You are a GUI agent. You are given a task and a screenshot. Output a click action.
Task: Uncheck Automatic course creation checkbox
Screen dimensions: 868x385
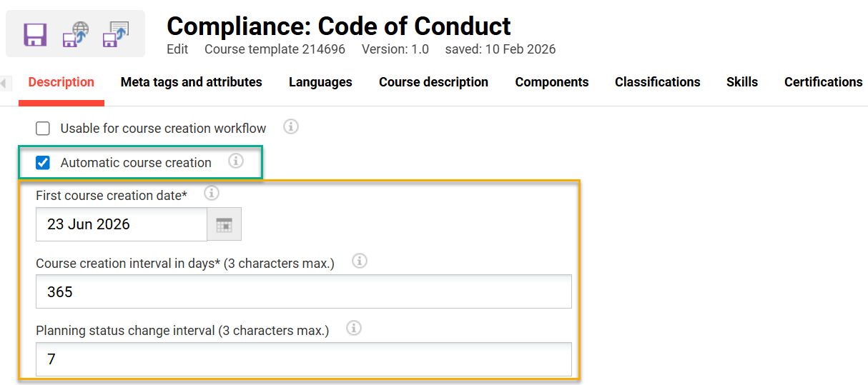click(43, 163)
